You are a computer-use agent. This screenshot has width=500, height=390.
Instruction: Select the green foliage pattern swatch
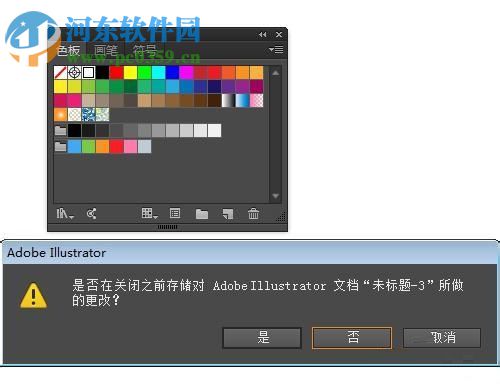click(102, 115)
